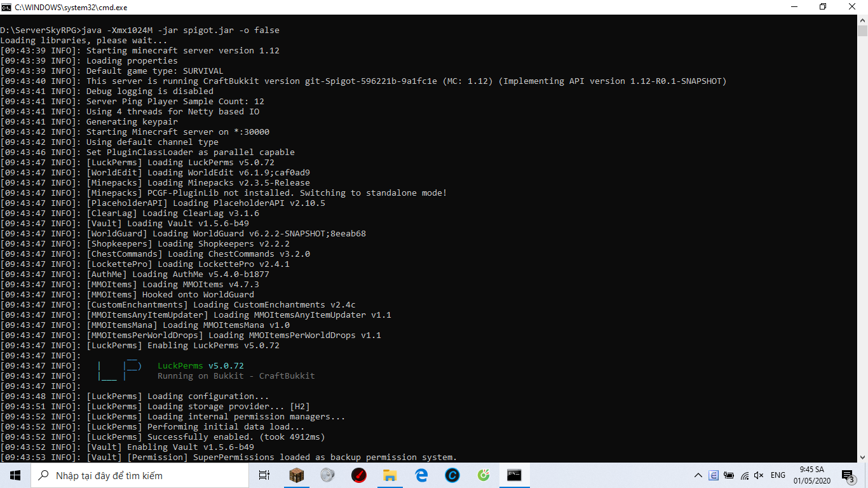Switch the ENG input language indicator
Screen dimensions: 868x488
[778, 475]
